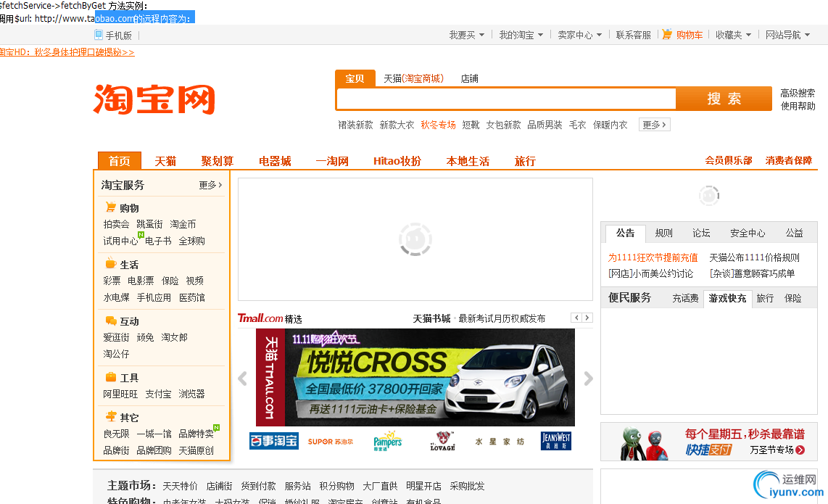Open the 电器城 navigation item
828x504 pixels.
tap(275, 161)
